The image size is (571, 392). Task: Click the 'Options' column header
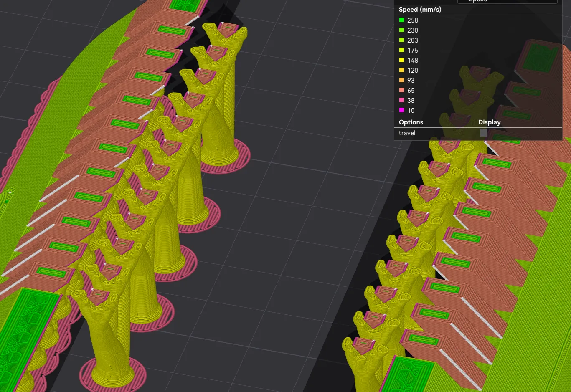click(411, 122)
